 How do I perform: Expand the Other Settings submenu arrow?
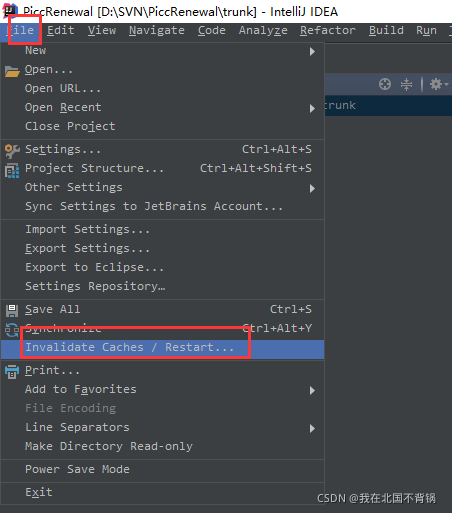(x=312, y=189)
